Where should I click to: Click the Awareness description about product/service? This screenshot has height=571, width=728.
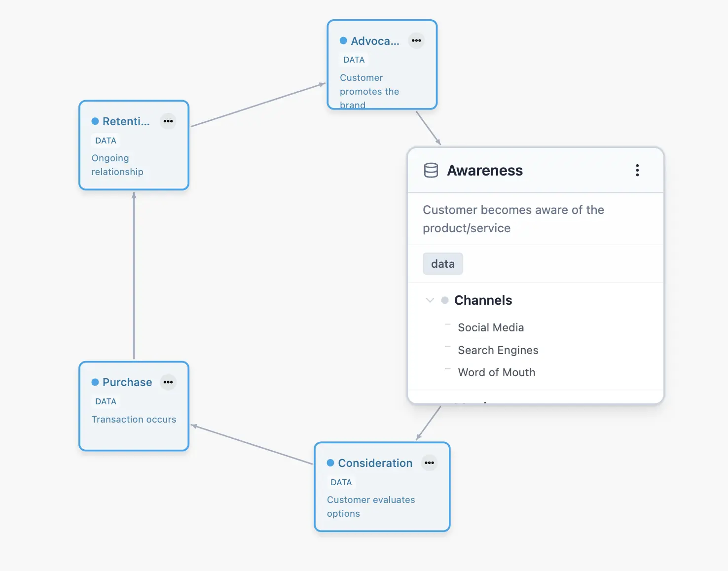[x=513, y=219]
